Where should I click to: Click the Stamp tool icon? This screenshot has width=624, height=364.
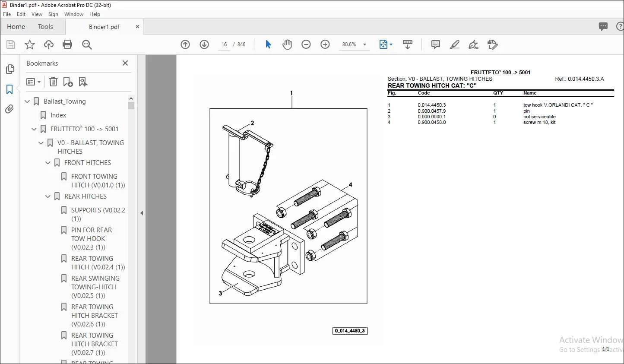click(x=493, y=44)
